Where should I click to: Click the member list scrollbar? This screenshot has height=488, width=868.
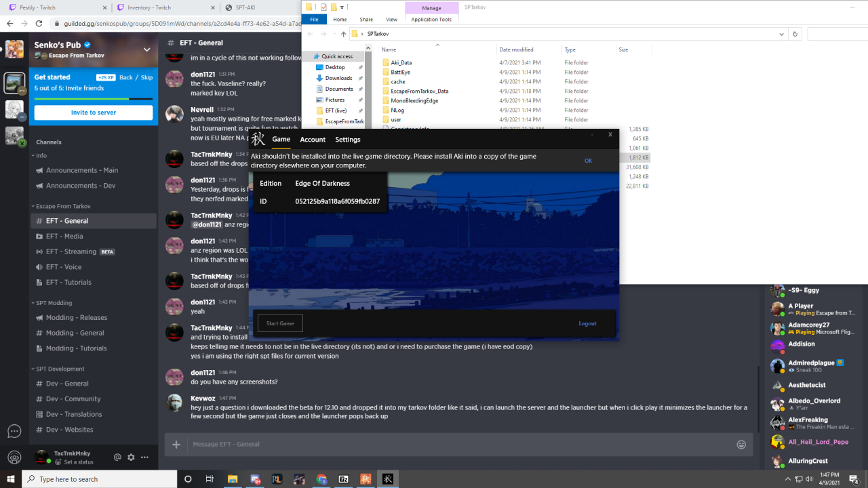tap(758, 399)
